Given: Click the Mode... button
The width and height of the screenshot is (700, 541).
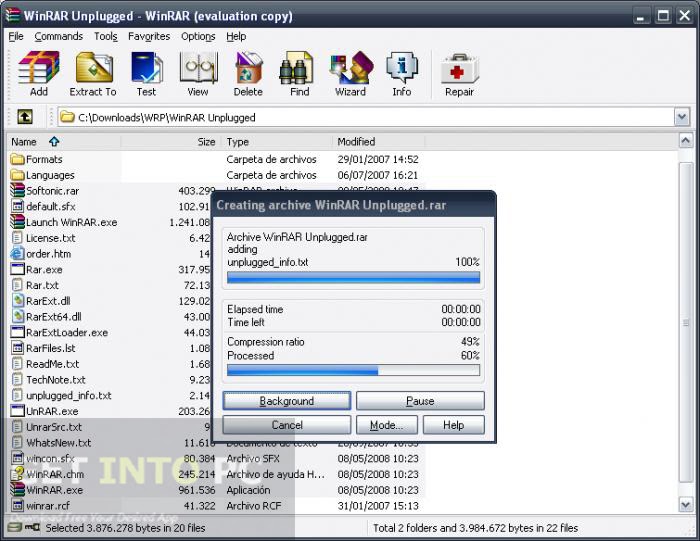Looking at the screenshot, I should [x=387, y=425].
